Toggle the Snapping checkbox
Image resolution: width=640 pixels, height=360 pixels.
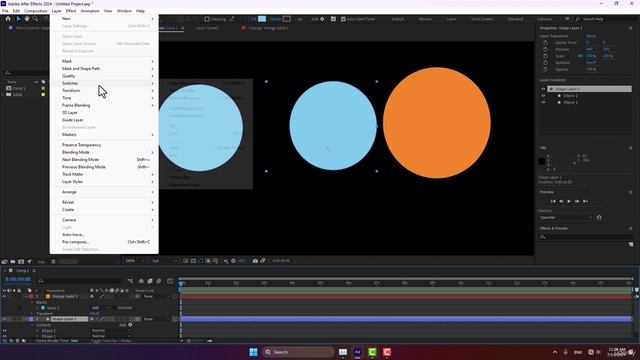pyautogui.click(x=207, y=19)
